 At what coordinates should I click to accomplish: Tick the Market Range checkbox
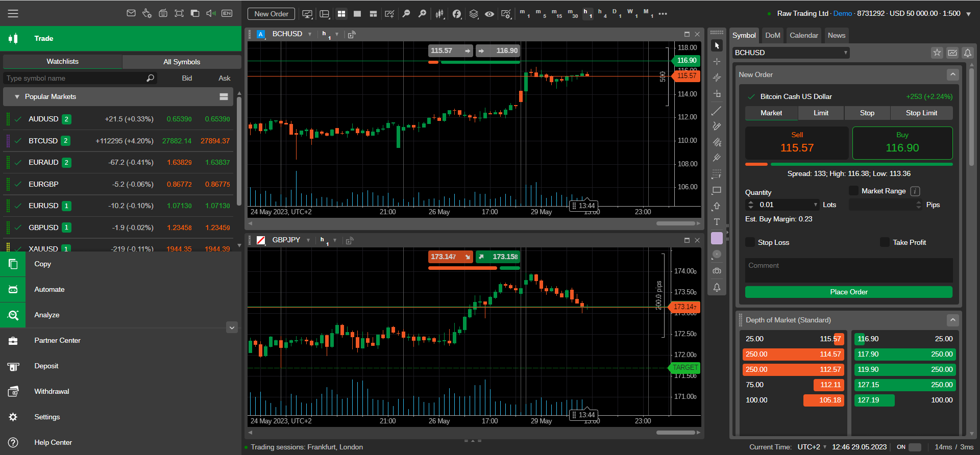(x=853, y=191)
